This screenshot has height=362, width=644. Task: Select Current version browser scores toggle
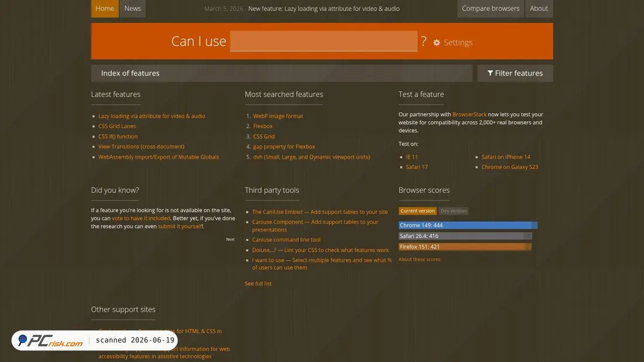(417, 211)
